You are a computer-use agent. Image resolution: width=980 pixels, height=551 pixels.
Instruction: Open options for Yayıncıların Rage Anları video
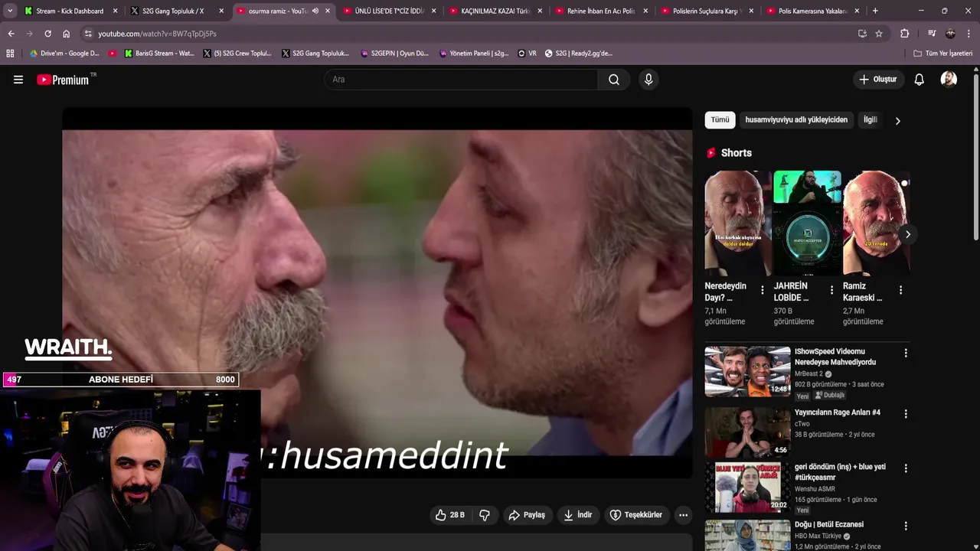[906, 413]
